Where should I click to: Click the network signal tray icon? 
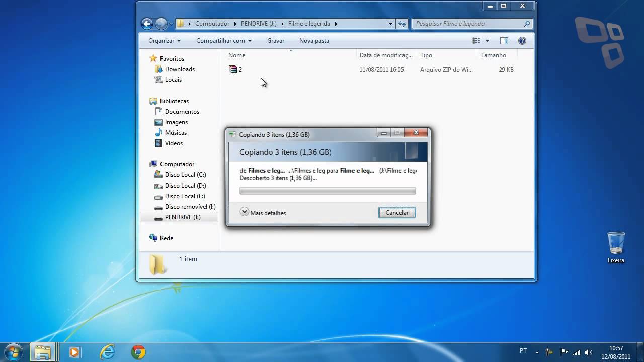click(x=577, y=352)
